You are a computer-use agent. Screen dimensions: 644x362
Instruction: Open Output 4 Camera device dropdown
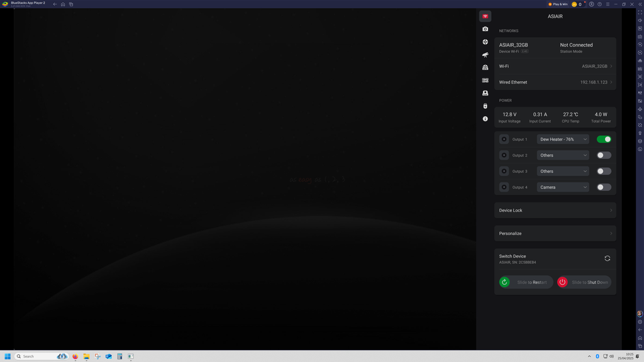[563, 187]
